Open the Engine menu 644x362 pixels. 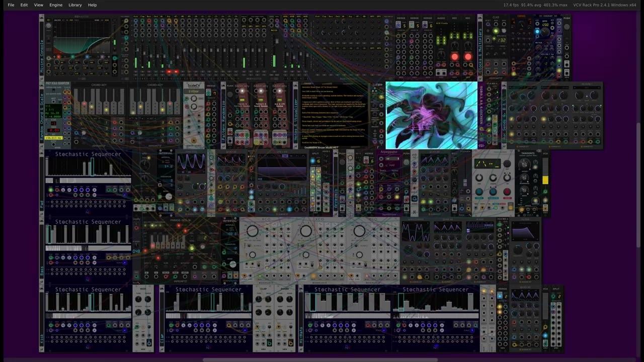pyautogui.click(x=56, y=5)
